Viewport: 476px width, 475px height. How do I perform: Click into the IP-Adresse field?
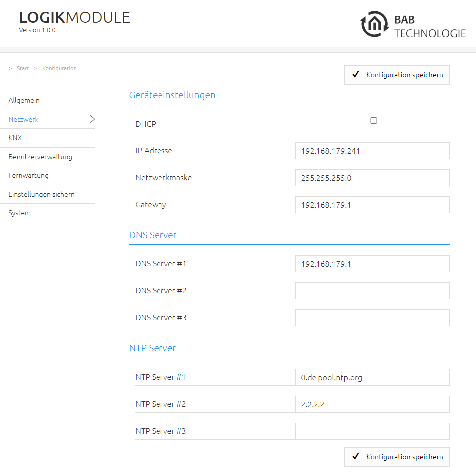[372, 151]
